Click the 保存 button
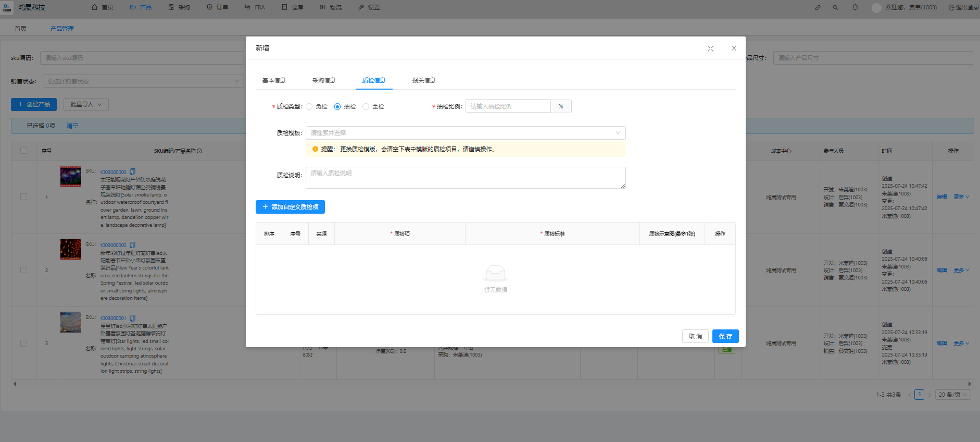 pyautogui.click(x=725, y=336)
